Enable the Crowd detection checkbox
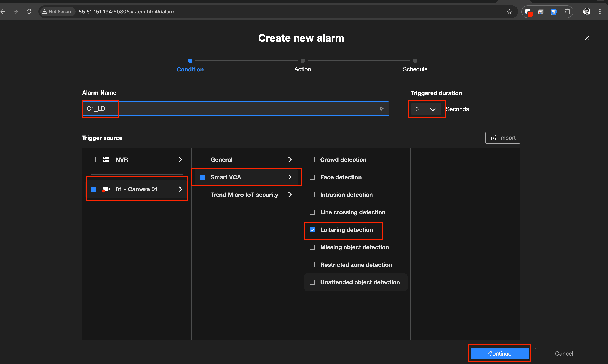 click(312, 160)
